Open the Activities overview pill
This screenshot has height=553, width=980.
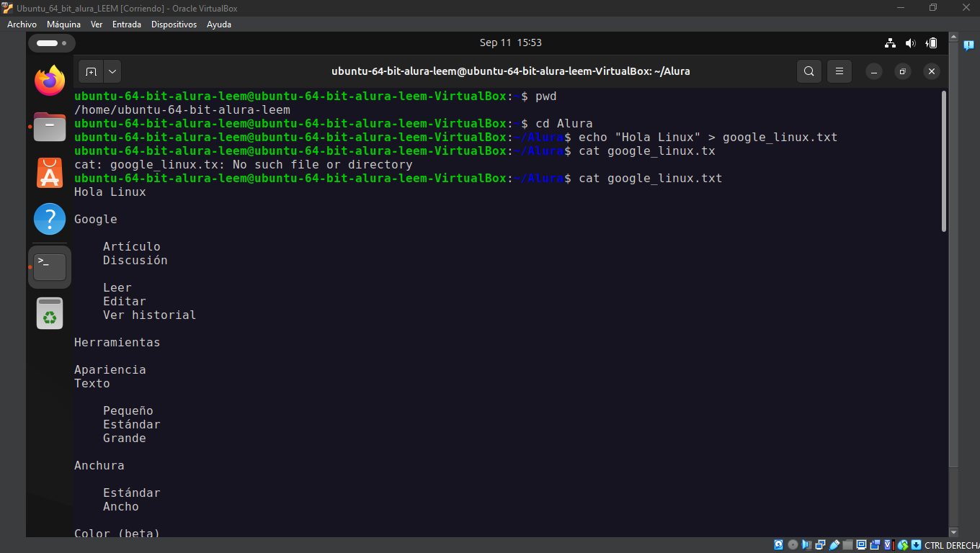[51, 43]
